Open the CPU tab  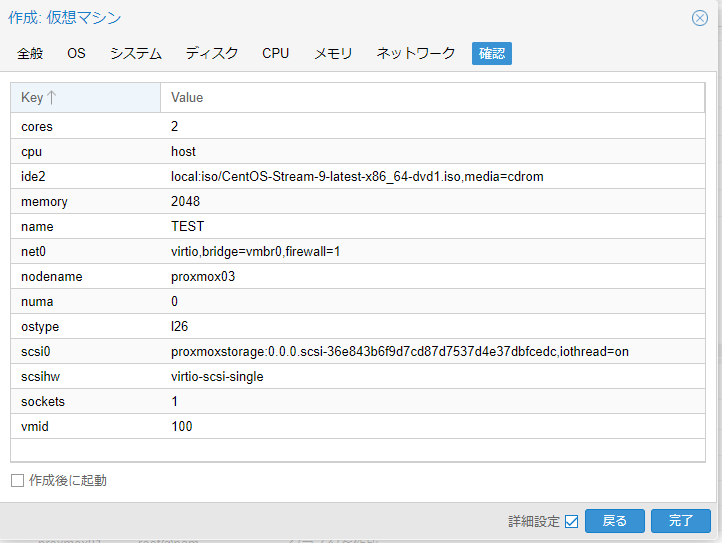(275, 54)
